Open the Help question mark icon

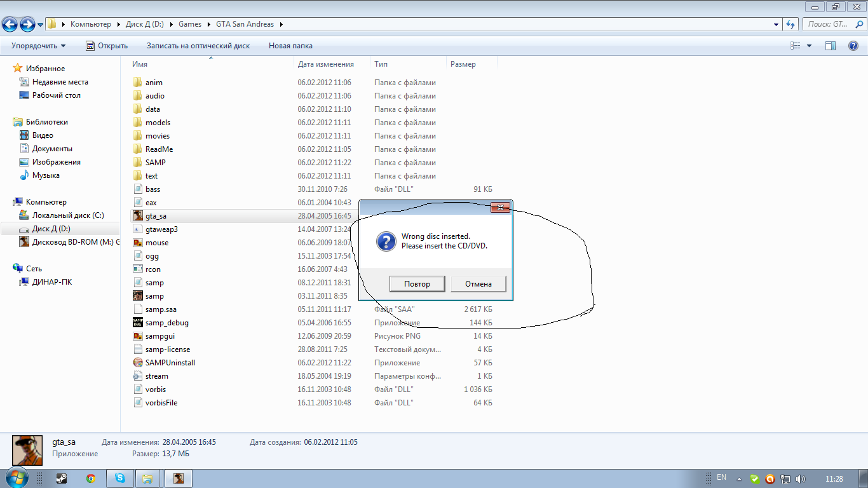tap(853, 46)
